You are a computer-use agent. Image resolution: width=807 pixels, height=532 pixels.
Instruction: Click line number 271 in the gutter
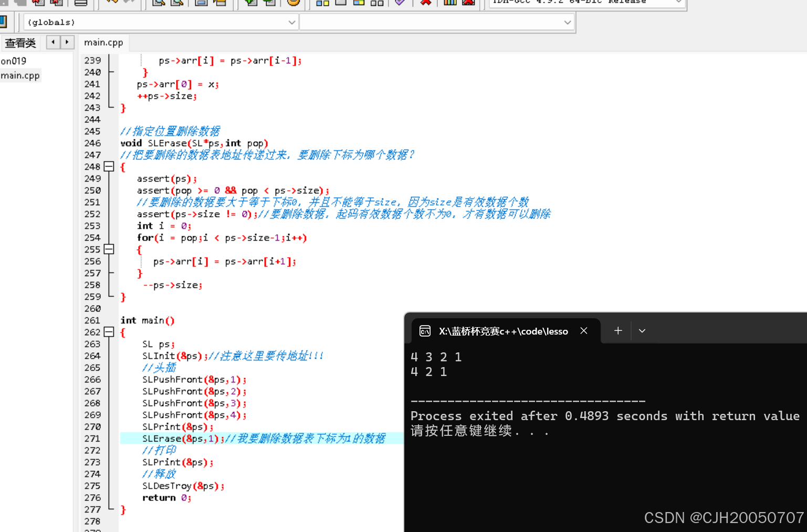coord(92,439)
